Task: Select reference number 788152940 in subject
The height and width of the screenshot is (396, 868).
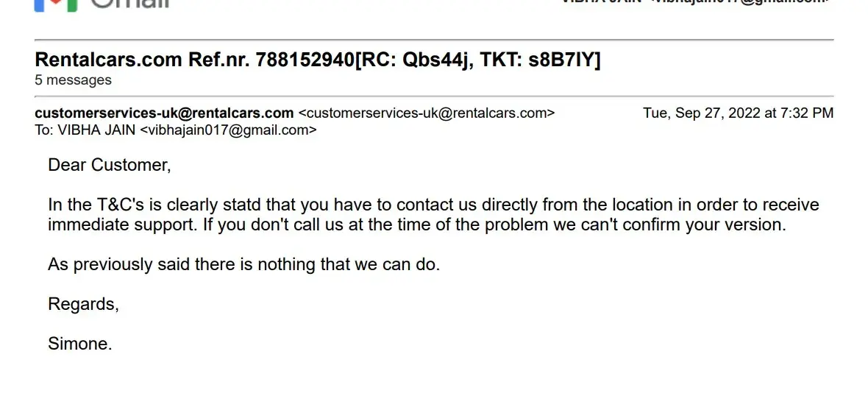Action: coord(304,60)
